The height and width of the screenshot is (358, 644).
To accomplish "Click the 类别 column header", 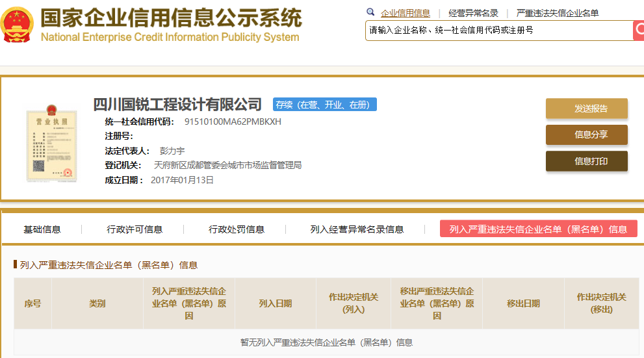I will (x=97, y=303).
